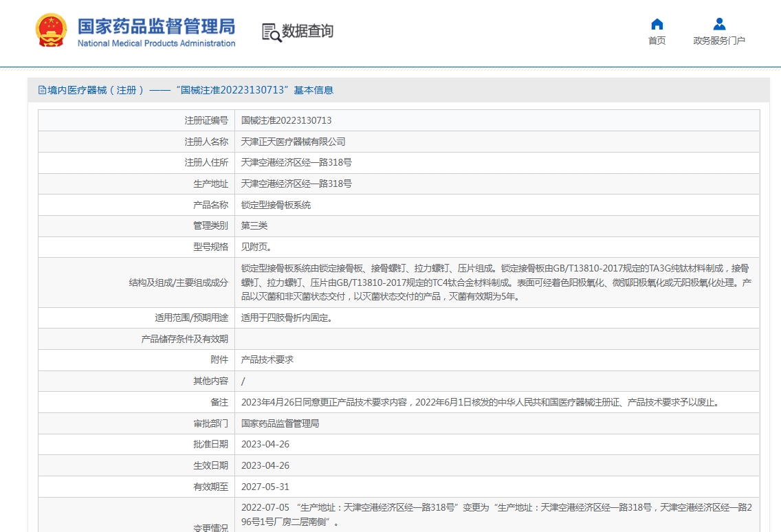This screenshot has width=781, height=532.
Task: Click the 有效期至 label
Action: coord(210,487)
